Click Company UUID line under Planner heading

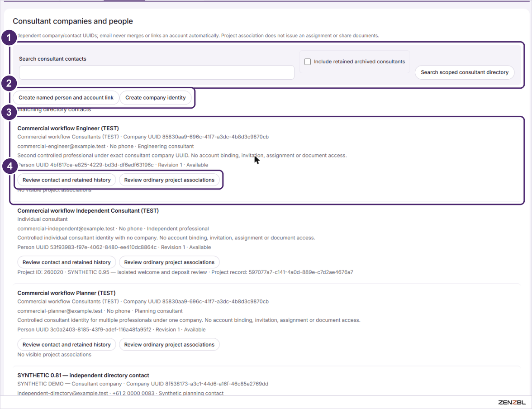tap(143, 301)
